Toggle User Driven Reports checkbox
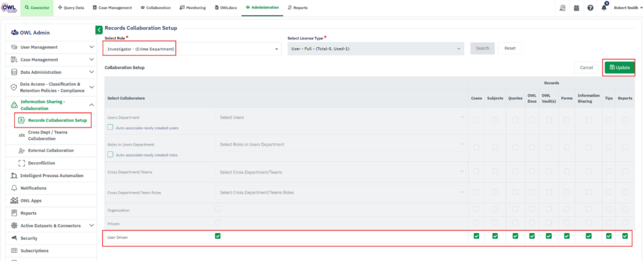 [625, 236]
